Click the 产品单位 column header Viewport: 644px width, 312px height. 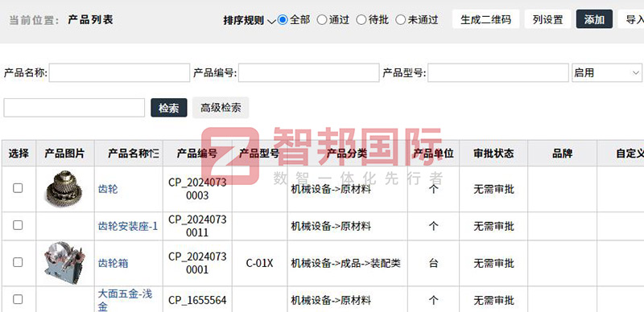[x=433, y=154]
